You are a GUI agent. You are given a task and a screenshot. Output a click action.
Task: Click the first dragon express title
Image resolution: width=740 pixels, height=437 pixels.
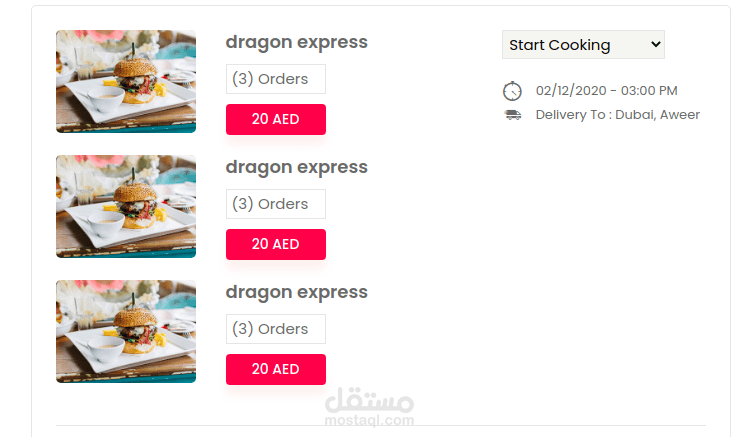pos(296,42)
